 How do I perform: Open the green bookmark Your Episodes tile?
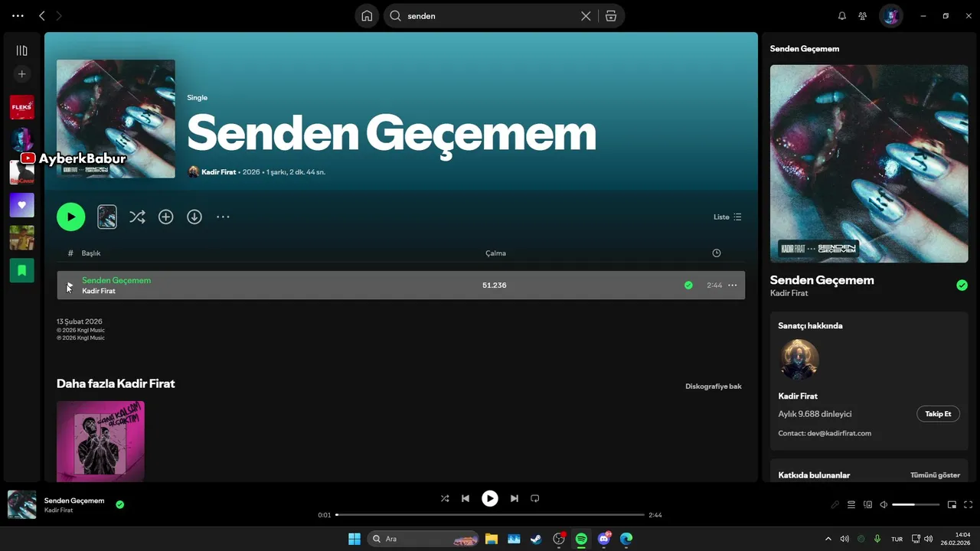coord(21,270)
